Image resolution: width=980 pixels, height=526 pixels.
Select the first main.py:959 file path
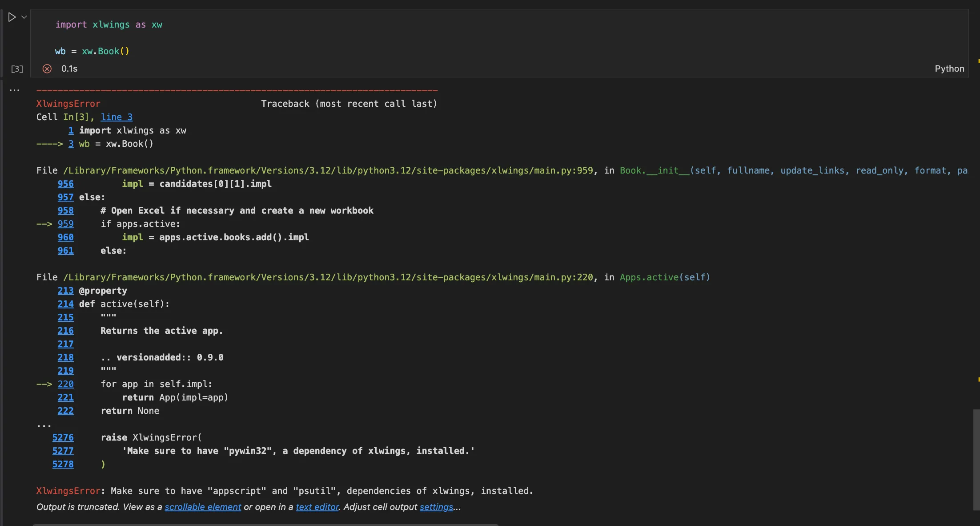[328, 170]
